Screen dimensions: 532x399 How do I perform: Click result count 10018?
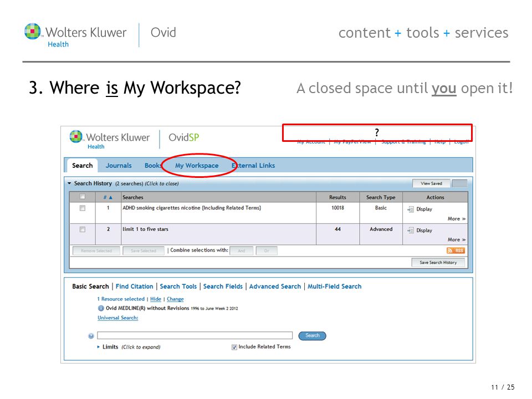click(x=337, y=208)
